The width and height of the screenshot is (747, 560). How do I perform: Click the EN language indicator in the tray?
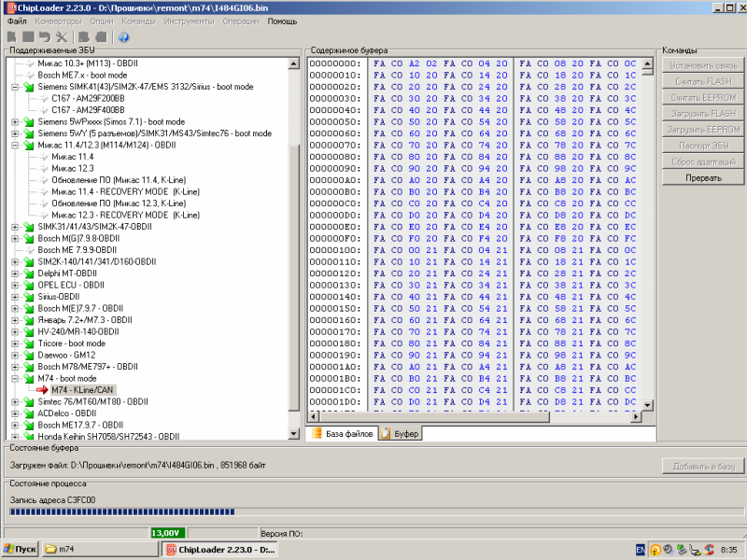tap(641, 550)
